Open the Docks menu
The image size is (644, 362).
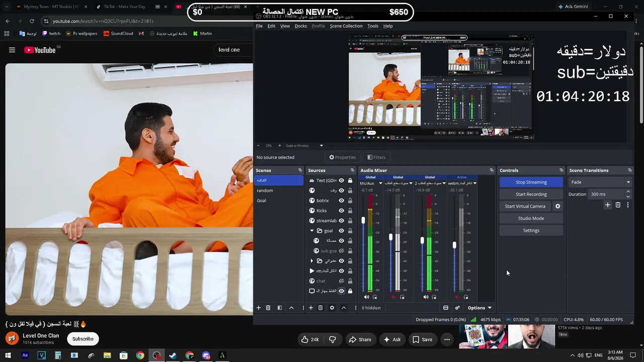301,26
